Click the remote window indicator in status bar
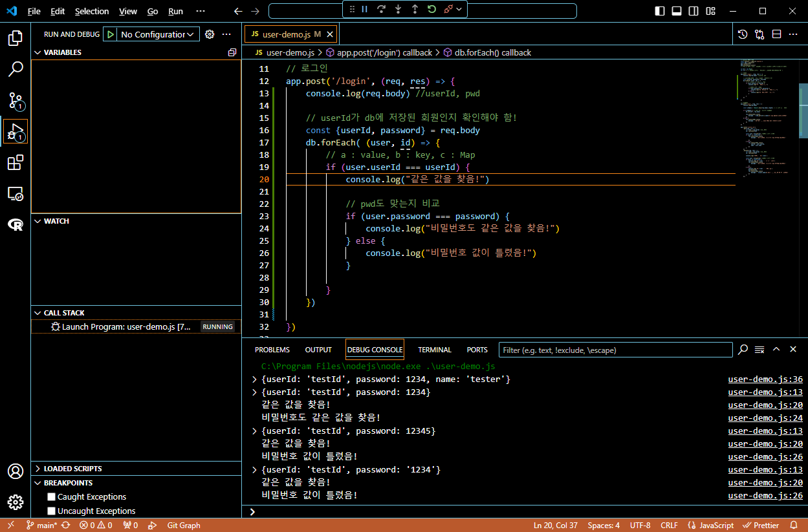 (x=11, y=526)
